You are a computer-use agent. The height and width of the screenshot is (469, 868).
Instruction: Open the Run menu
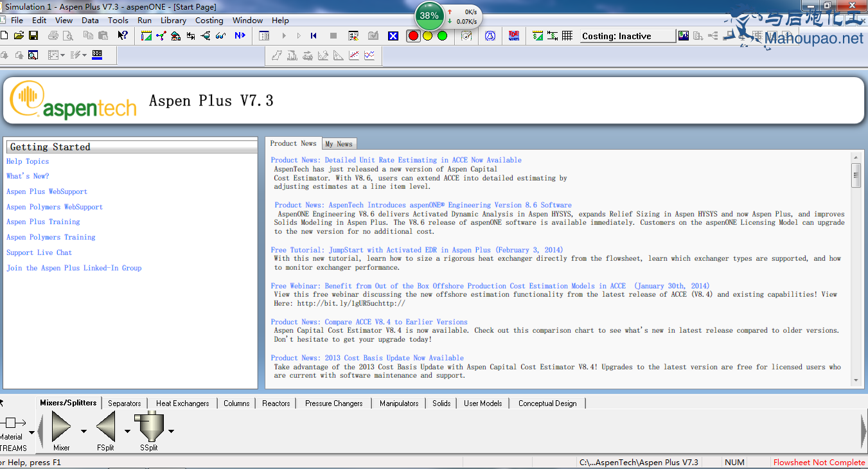tap(145, 21)
